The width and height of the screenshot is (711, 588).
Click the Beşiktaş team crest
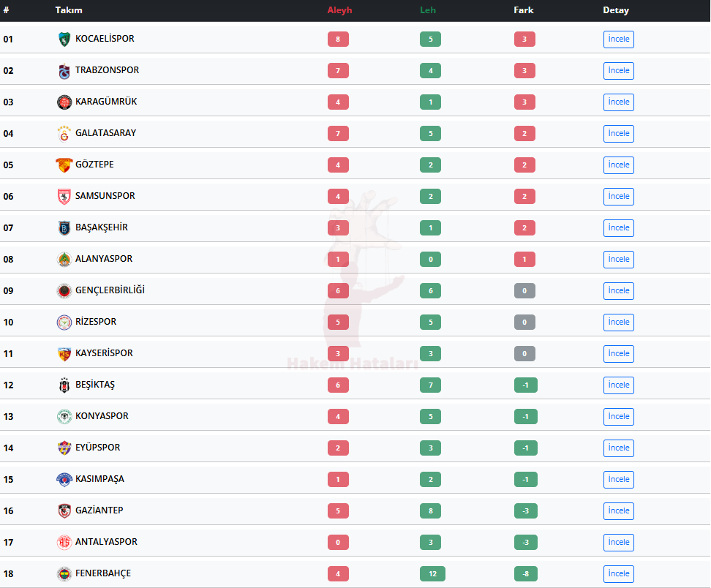(x=64, y=385)
